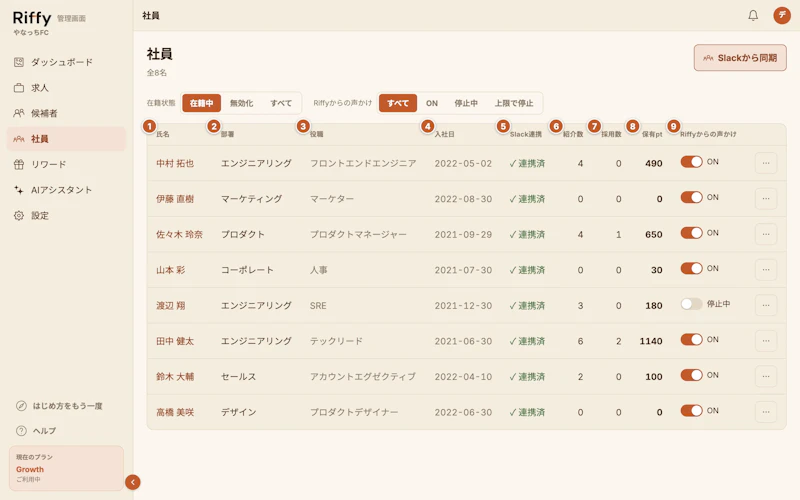Screen dimensions: 800x500
Task: Click the sparkle icon beside AIアシスタント
Action: click(19, 190)
